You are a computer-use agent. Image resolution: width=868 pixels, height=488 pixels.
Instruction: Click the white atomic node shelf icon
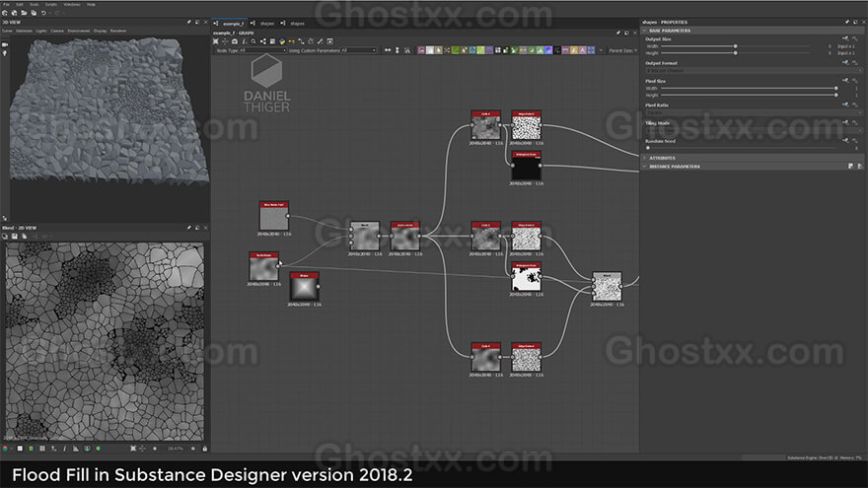430,50
